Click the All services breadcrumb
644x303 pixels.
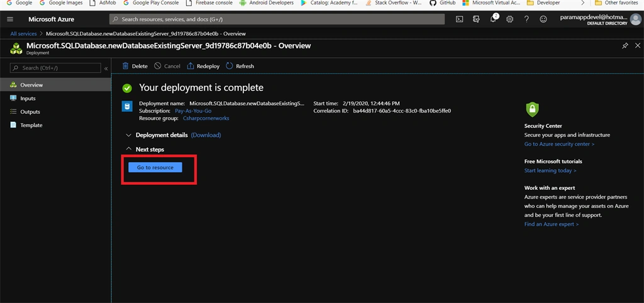click(23, 34)
